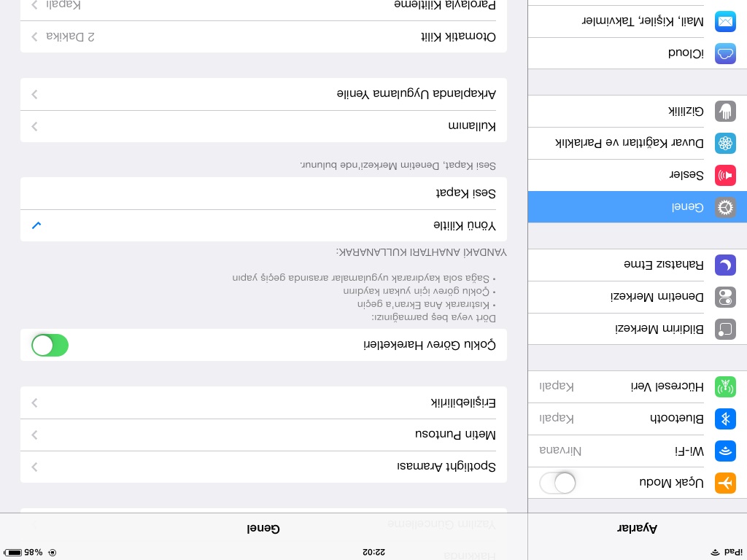Open Spotlight Araması via its chevron
The image size is (747, 560).
34,467
